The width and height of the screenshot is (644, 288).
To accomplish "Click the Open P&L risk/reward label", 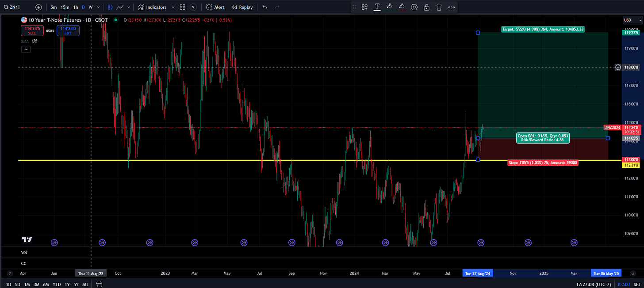I will (x=543, y=138).
